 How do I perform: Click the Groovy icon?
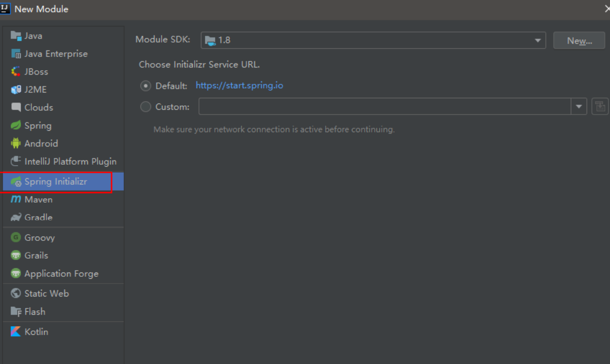coord(16,238)
